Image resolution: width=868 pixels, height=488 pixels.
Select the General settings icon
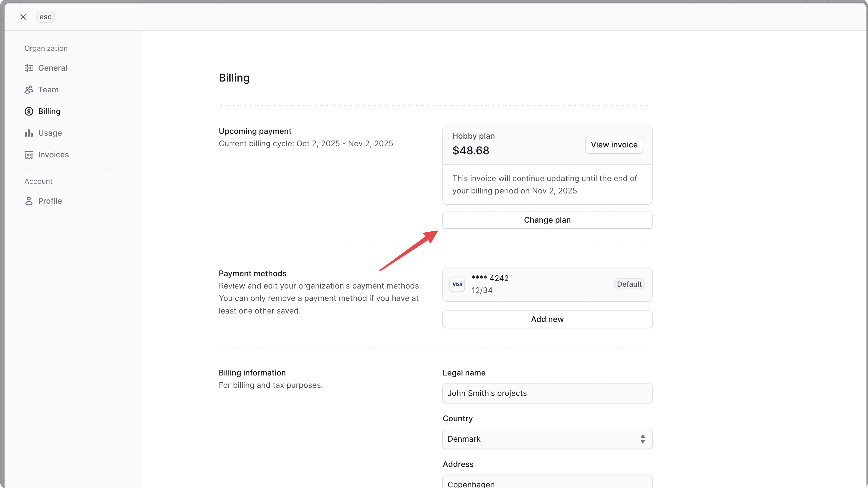[x=29, y=68]
